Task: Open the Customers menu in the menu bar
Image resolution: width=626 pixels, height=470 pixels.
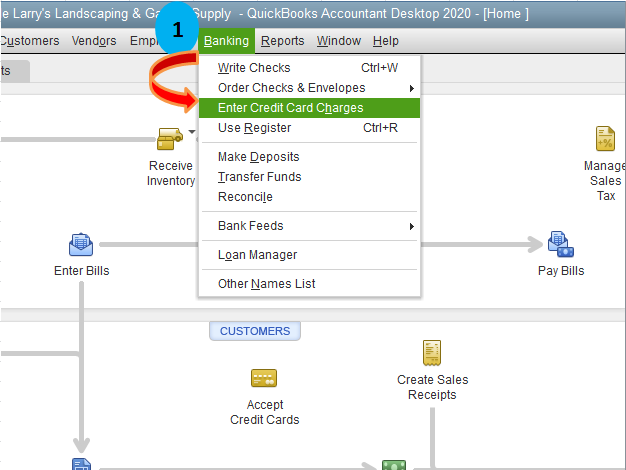Action: coord(30,41)
